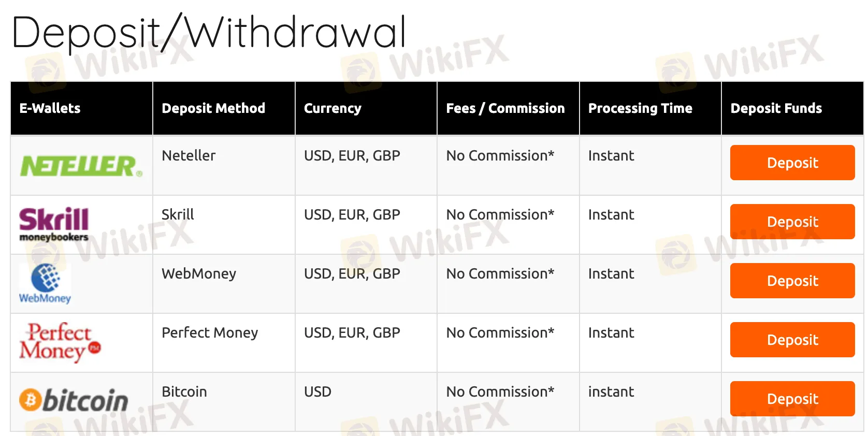Select the Bitcoin USD currency cell
The image size is (868, 436).
pos(317,391)
